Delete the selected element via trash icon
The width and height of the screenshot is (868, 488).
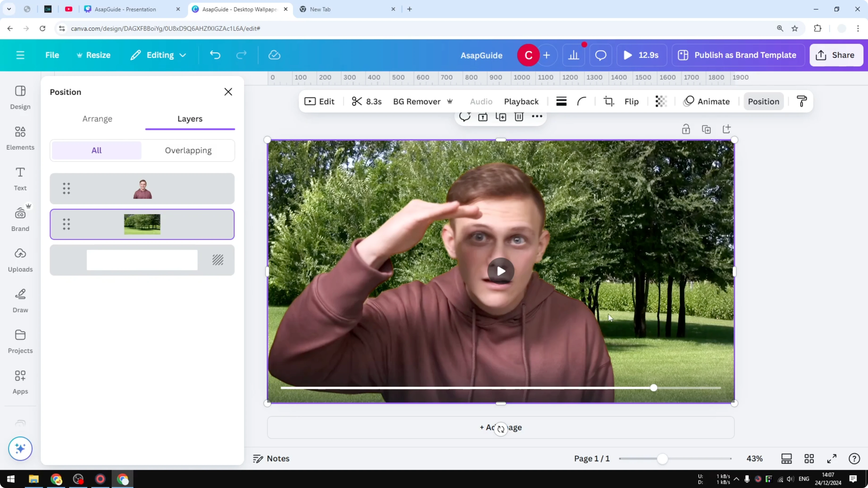[x=519, y=117]
